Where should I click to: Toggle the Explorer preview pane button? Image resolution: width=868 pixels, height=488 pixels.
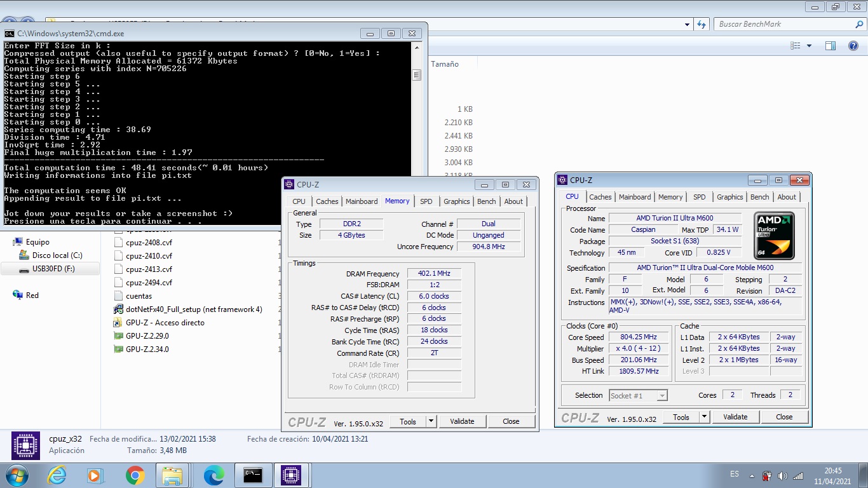(x=831, y=46)
